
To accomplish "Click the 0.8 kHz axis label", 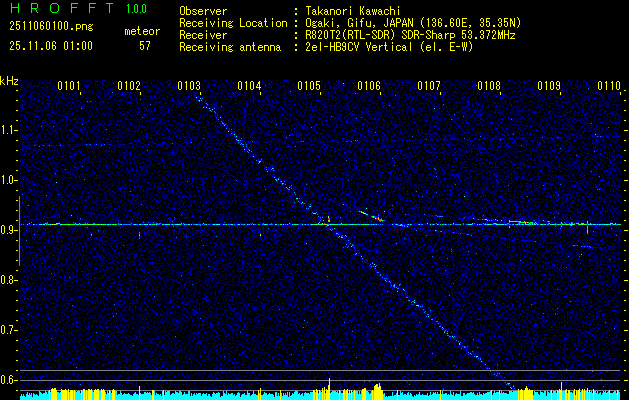I will (8, 280).
